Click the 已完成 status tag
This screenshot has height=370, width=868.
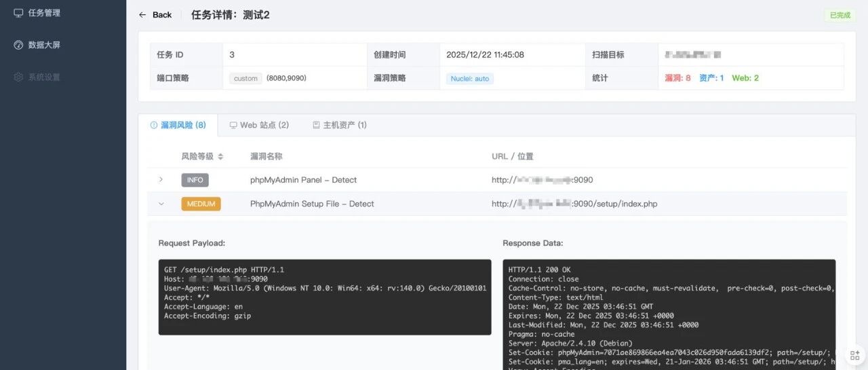pos(840,15)
